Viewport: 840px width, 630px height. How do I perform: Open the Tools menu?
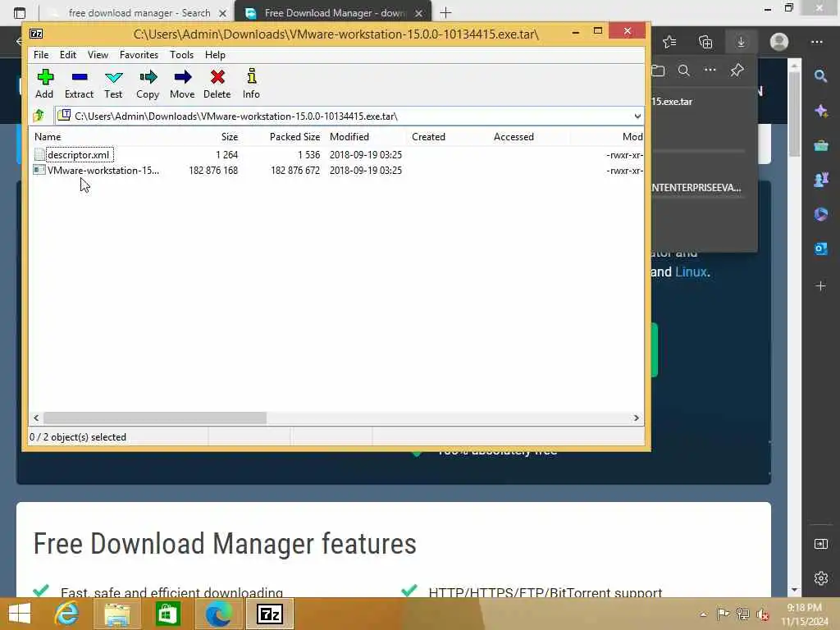181,55
